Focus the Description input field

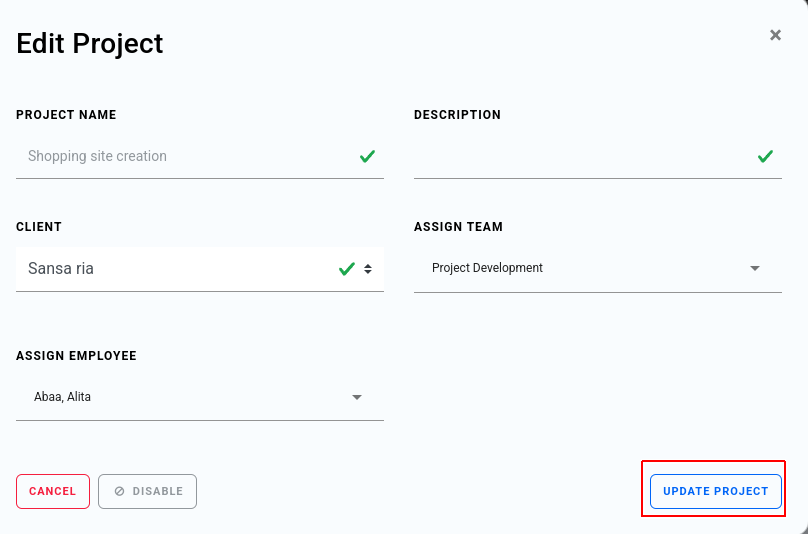598,156
